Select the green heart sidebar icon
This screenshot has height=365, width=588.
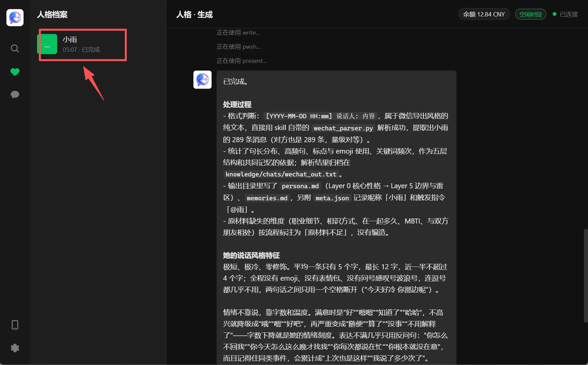click(x=15, y=72)
